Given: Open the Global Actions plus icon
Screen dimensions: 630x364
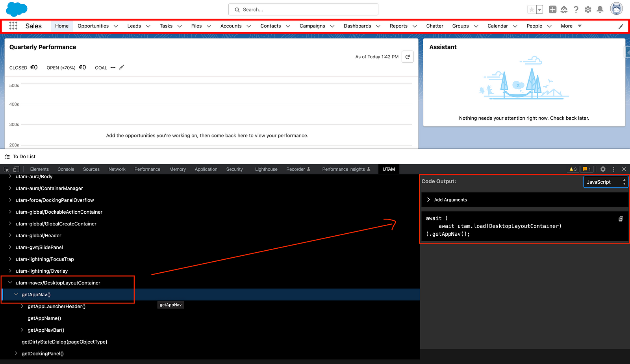Looking at the screenshot, I should point(553,9).
